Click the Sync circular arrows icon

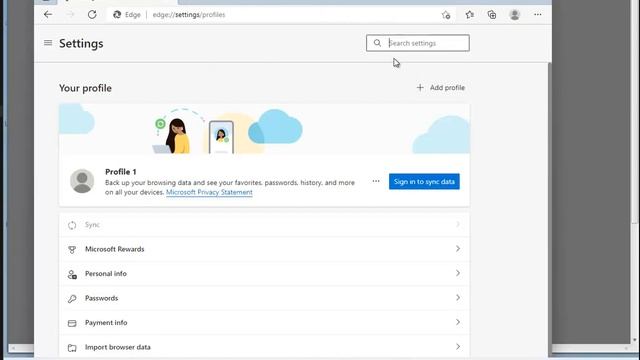(72, 225)
